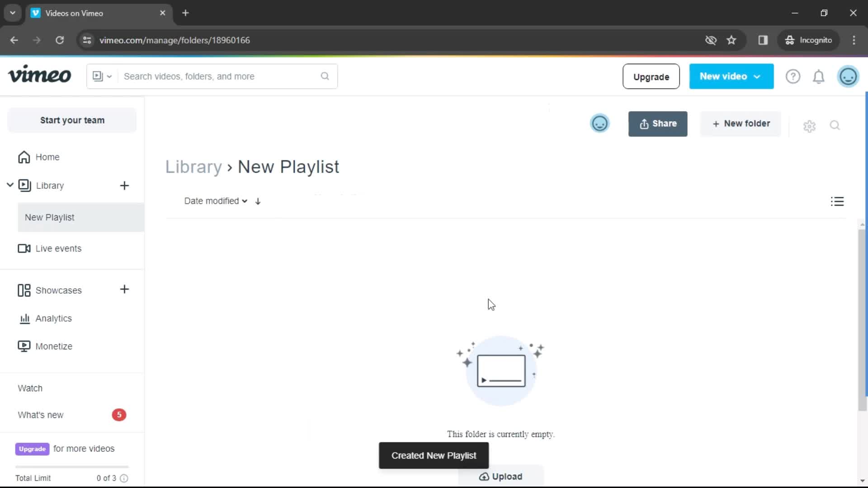This screenshot has height=488, width=868.
Task: Click the Total Limit info icon
Action: [x=124, y=478]
